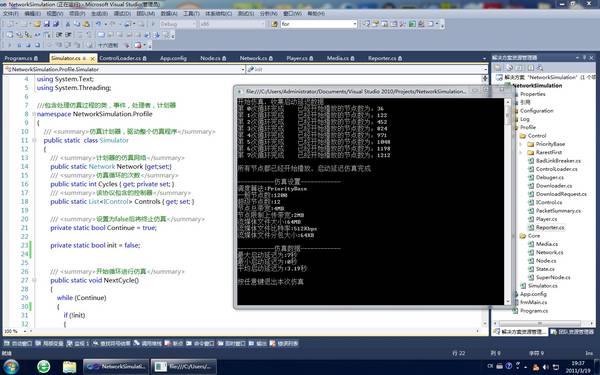
Task: Click the second icon in Solution Explorer toolbar
Action: pos(509,68)
